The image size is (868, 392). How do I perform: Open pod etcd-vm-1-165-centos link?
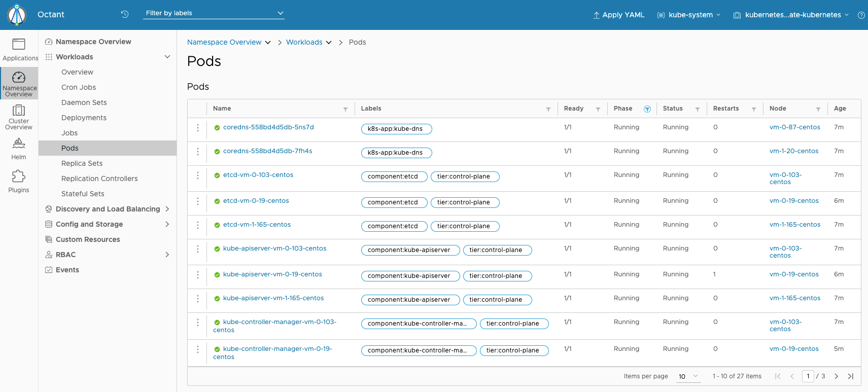click(257, 225)
